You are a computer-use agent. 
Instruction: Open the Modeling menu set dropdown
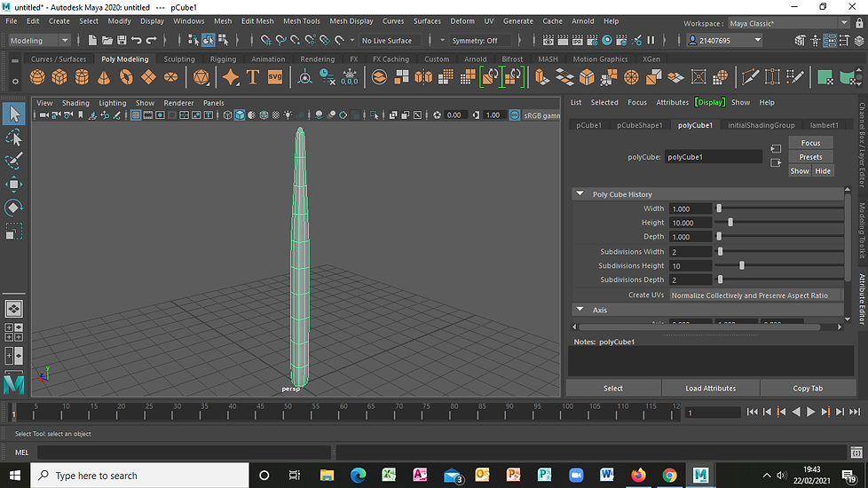39,41
